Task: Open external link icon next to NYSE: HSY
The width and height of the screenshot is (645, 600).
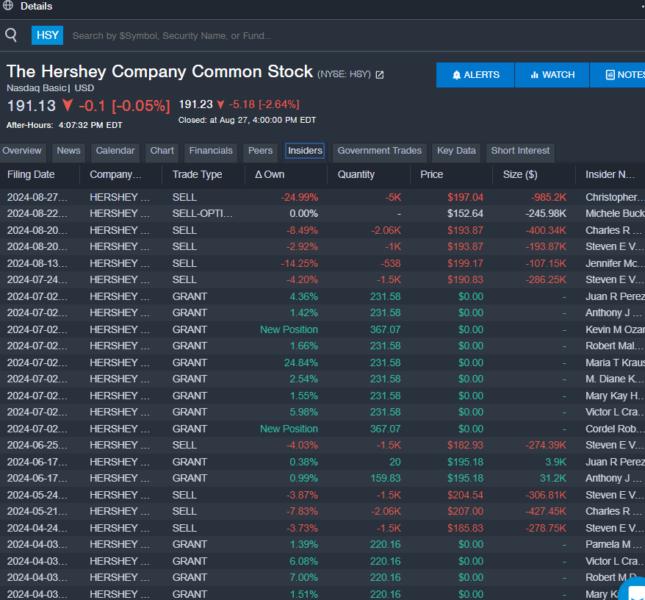Action: (x=380, y=75)
